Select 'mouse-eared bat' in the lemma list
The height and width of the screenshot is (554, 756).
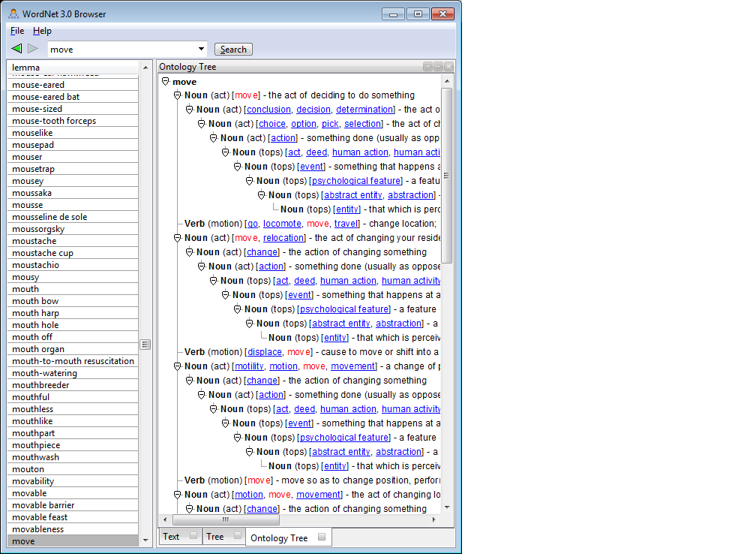pyautogui.click(x=73, y=97)
